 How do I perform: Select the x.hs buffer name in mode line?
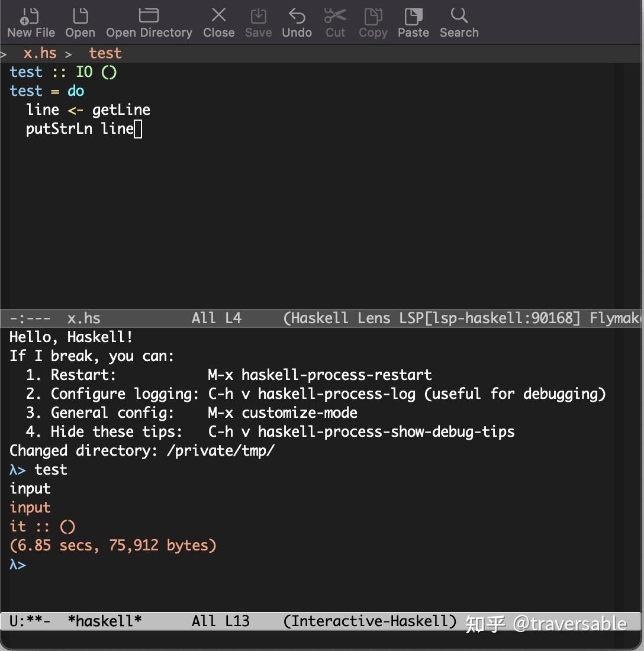(x=84, y=318)
